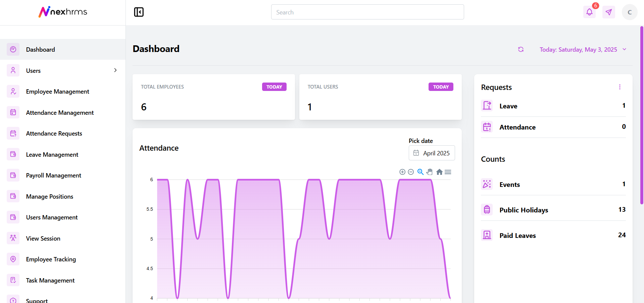The height and width of the screenshot is (303, 644).
Task: Go to Employee Tracking
Action: point(63,259)
